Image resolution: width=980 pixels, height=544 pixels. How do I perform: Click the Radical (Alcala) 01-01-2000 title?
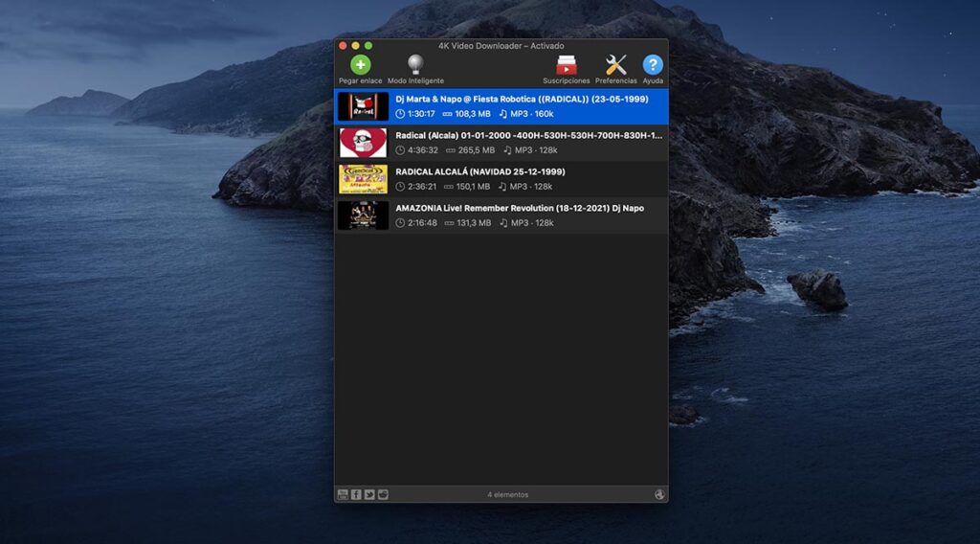pos(528,135)
